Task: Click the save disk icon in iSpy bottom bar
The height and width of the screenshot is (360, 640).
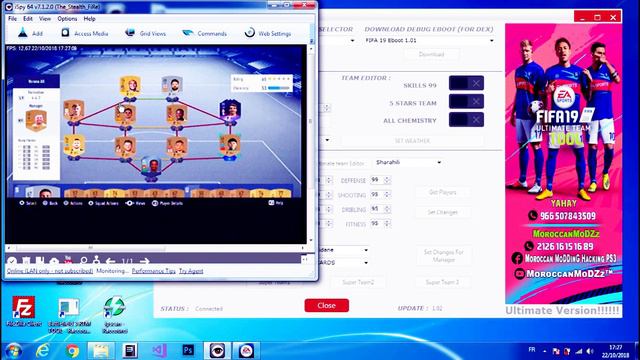Action: pos(40,261)
